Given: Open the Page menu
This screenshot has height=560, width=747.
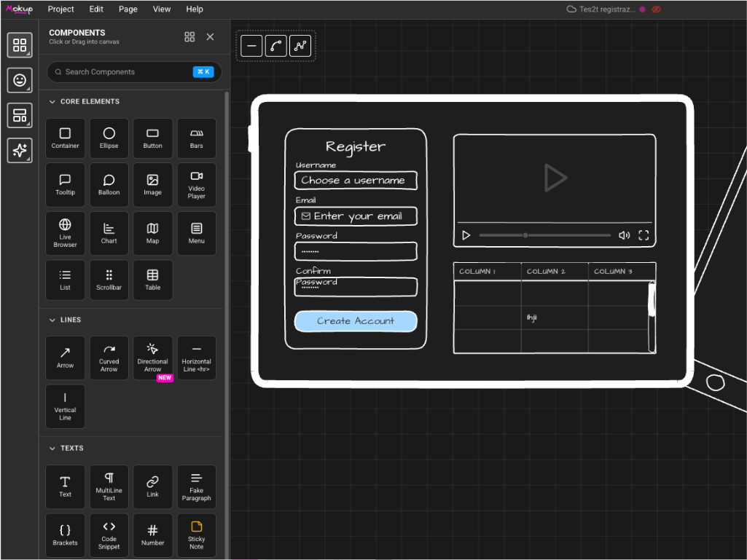Looking at the screenshot, I should click(128, 9).
